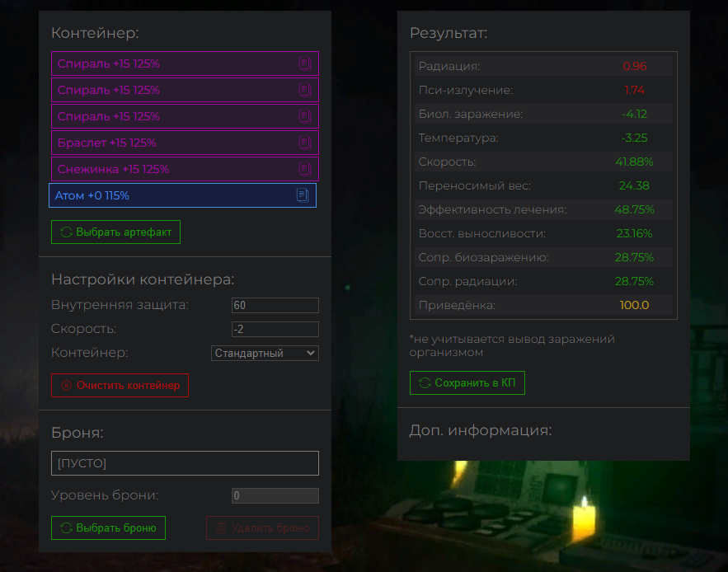Focus the Скорость settings input field
The width and height of the screenshot is (728, 572).
(275, 329)
